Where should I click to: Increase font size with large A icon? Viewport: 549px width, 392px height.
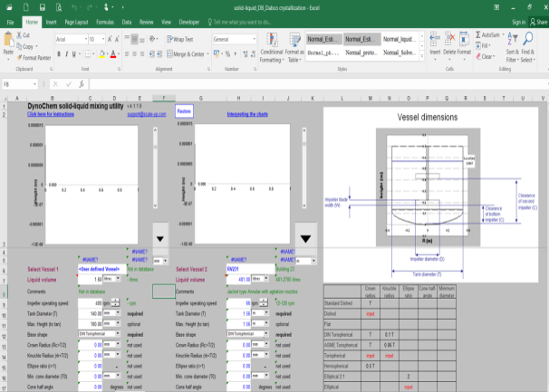pyautogui.click(x=110, y=39)
